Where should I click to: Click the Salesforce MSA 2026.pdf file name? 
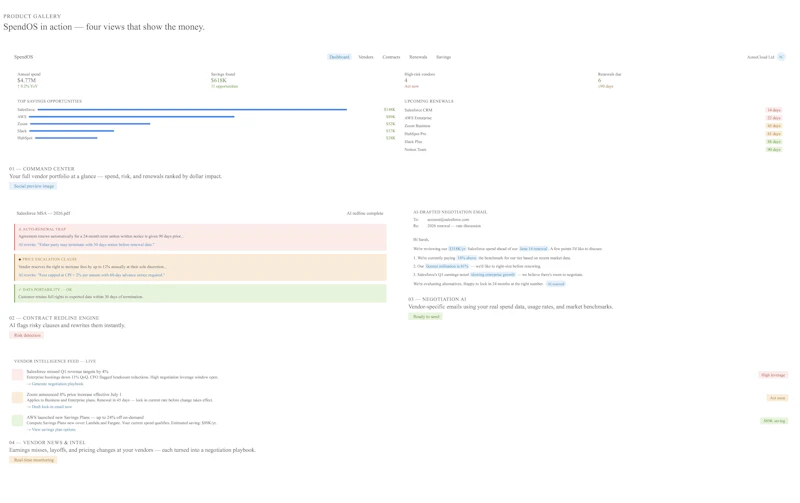coord(43,213)
